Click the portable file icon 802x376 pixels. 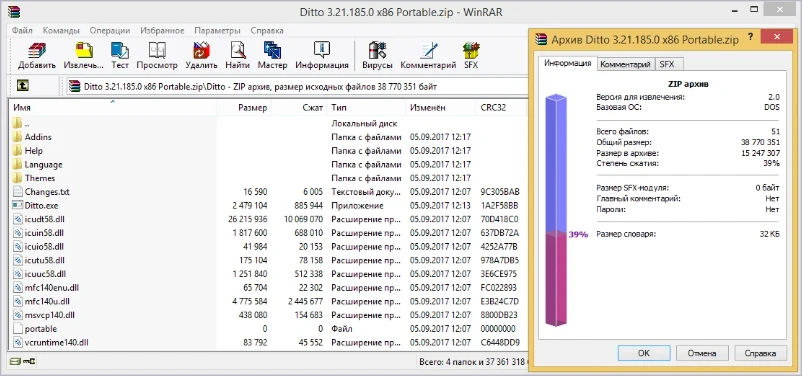coord(17,328)
